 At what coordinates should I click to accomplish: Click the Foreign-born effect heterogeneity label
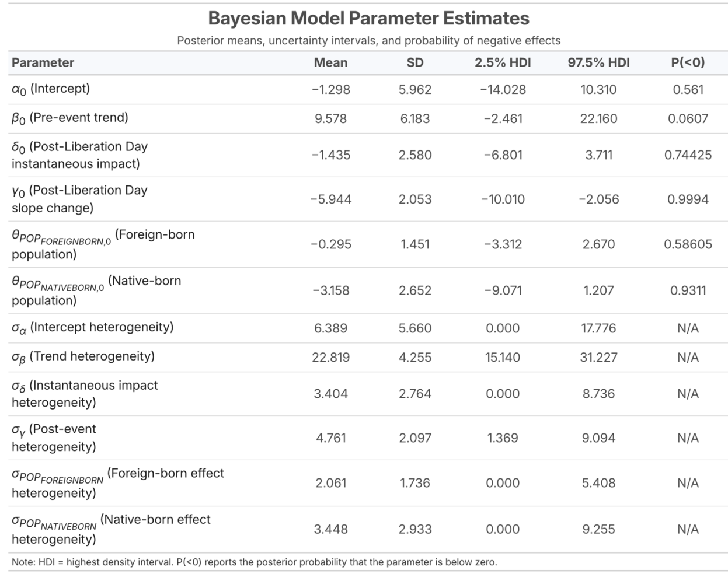(118, 483)
